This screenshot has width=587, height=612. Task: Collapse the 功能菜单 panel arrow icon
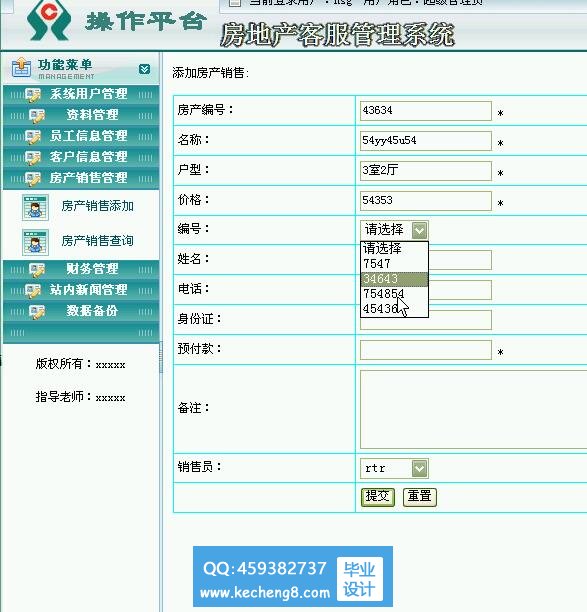(144, 69)
